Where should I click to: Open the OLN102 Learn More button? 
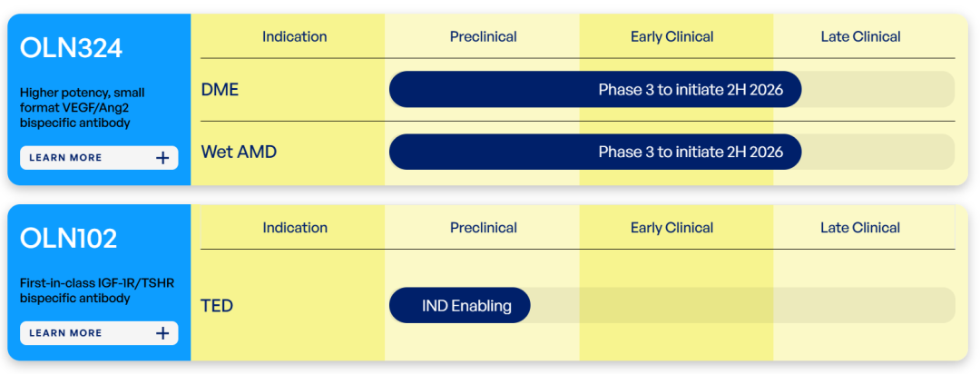pyautogui.click(x=99, y=333)
